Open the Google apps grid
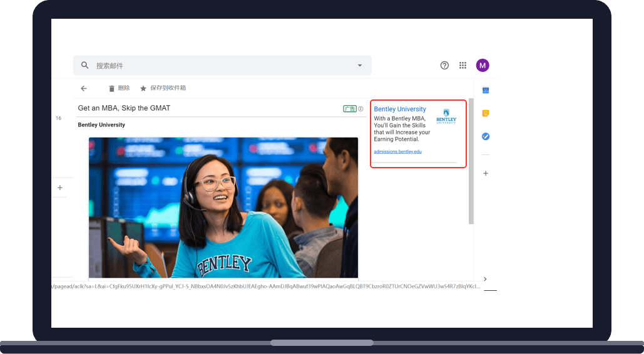Viewport: 644px width, 354px height. pos(463,65)
